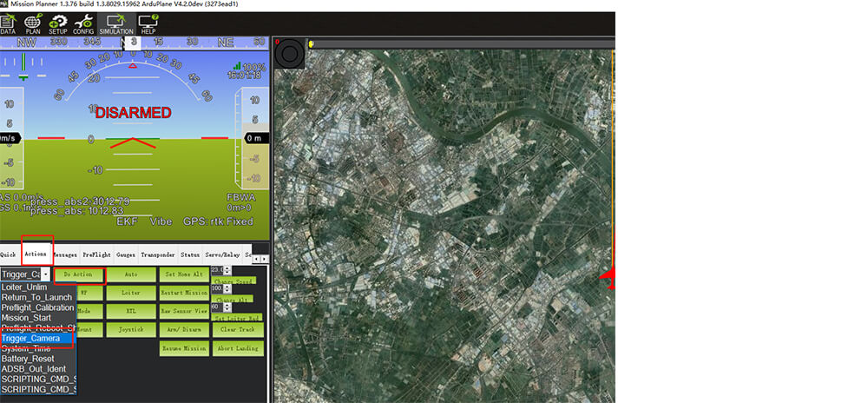The image size is (868, 403).
Task: Click the Restart Mission button
Action: point(183,292)
